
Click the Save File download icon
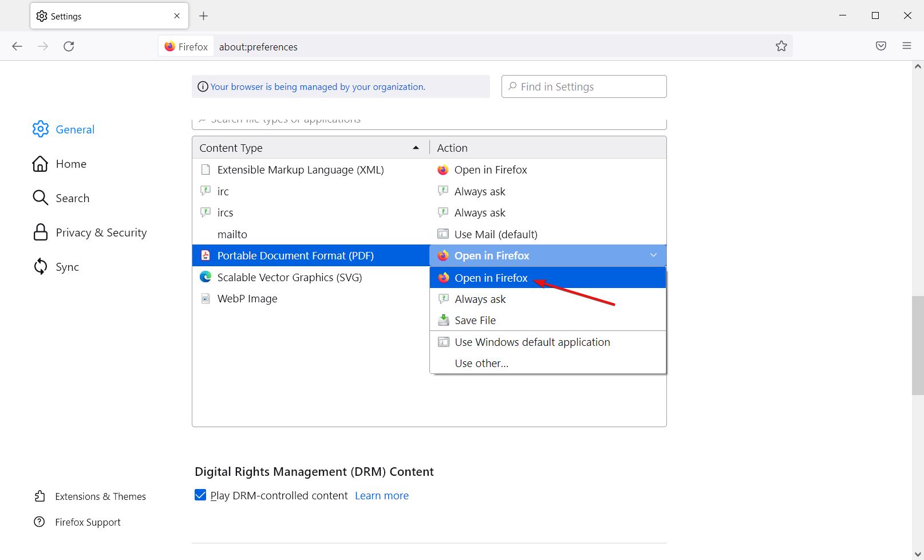click(444, 320)
